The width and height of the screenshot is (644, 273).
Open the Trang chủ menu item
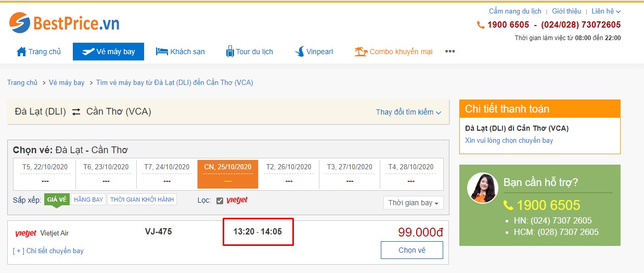point(39,52)
